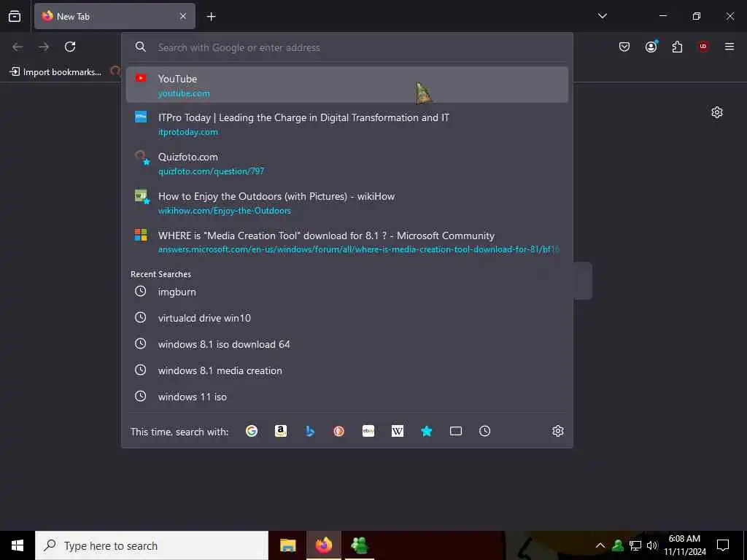Focus the Search with Google address field
This screenshot has height=560, width=747.
pos(347,47)
